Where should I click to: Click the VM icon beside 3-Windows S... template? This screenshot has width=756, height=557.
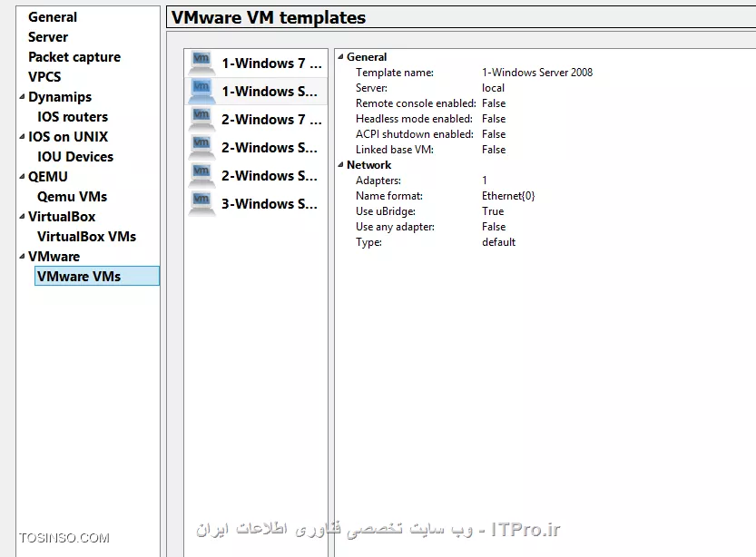click(201, 203)
